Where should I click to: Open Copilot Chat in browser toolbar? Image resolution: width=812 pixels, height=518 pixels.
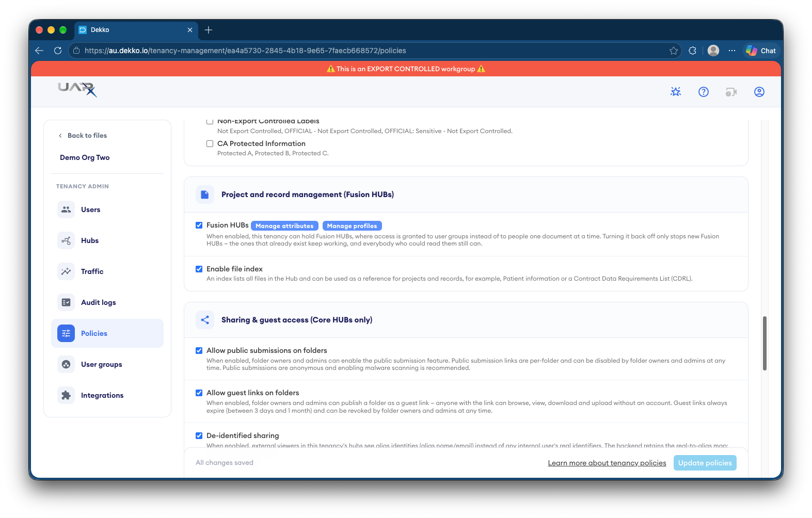pos(761,51)
